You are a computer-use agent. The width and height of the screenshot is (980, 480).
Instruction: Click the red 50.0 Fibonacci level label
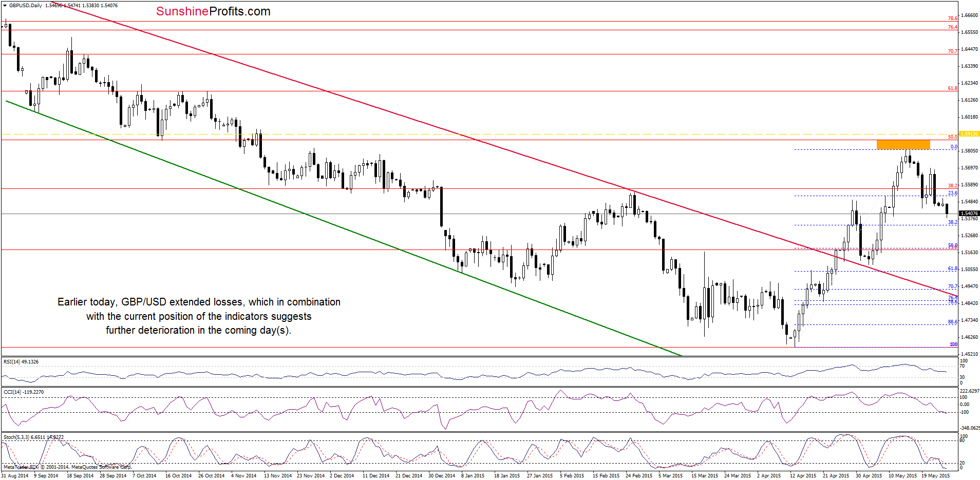[953, 137]
